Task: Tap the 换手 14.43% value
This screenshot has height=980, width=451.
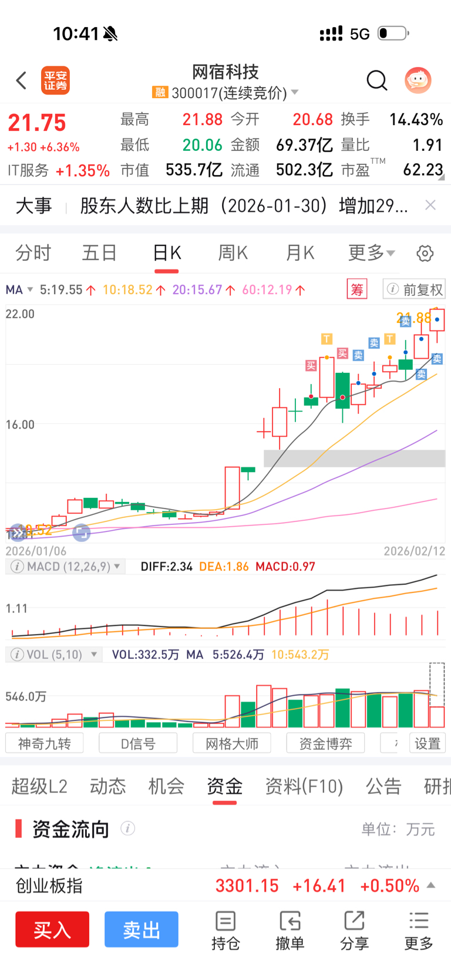Action: (416, 120)
